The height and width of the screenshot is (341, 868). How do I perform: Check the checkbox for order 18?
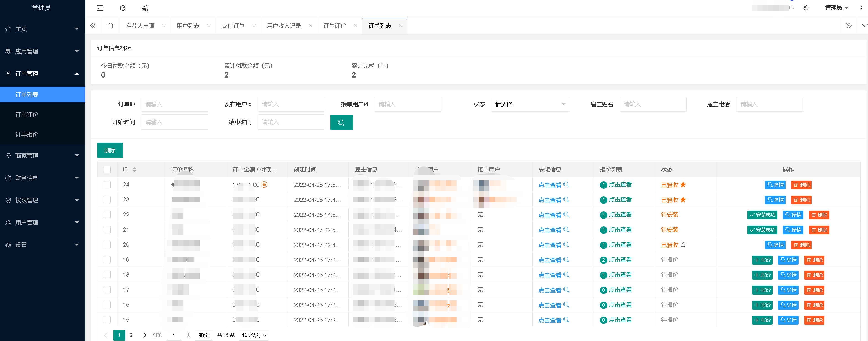pos(107,275)
